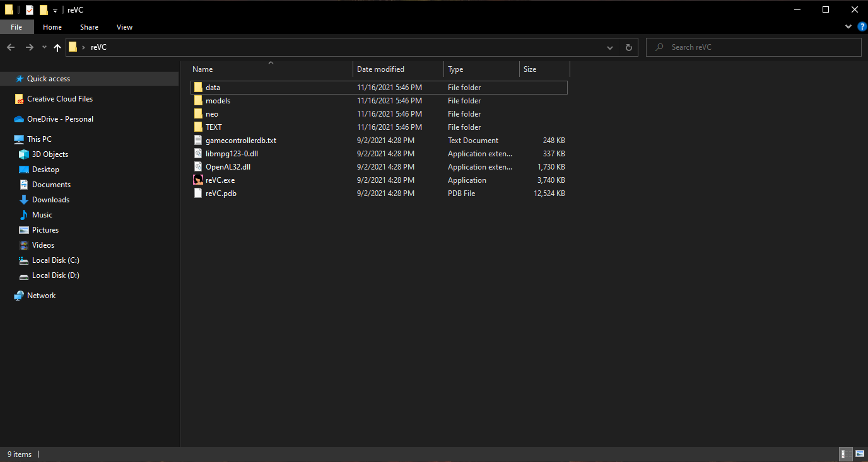The height and width of the screenshot is (462, 868).
Task: Switch to details view in status bar
Action: tap(845, 454)
